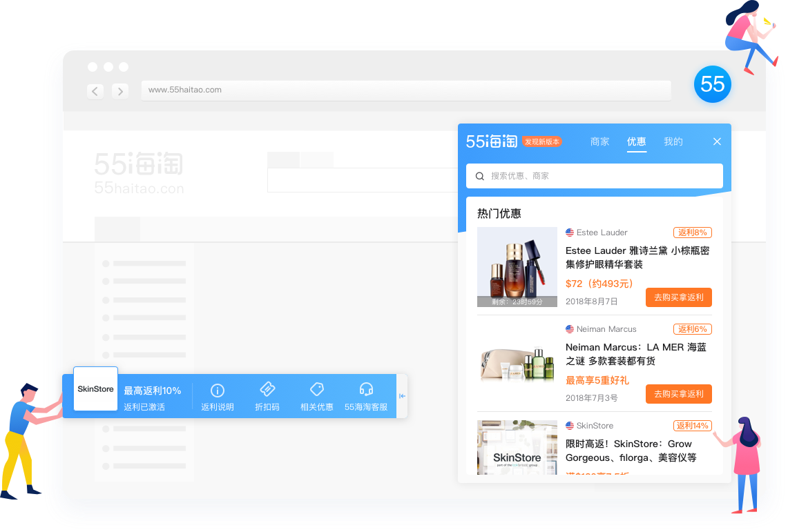The height and width of the screenshot is (532, 788).
Task: Open the 相关优惠 tag icon
Action: pos(316,390)
